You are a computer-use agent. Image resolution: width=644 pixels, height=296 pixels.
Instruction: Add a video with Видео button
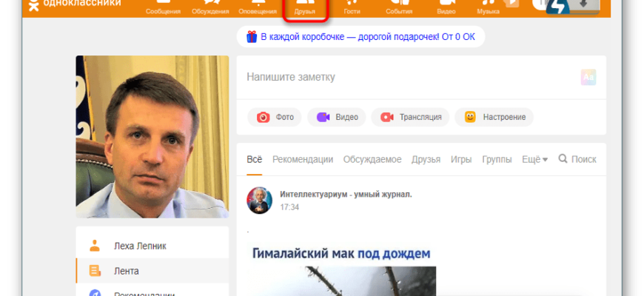337,117
